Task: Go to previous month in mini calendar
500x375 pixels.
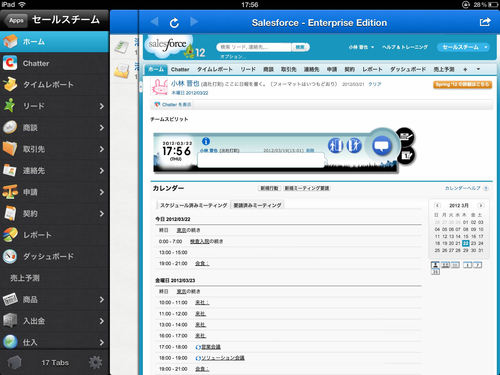Action: pyautogui.click(x=438, y=205)
